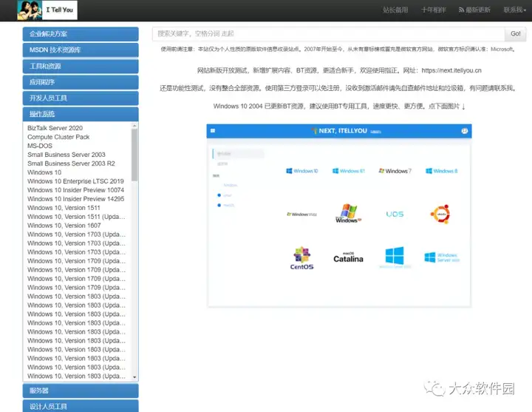532x412 pixels.
Task: Expand the 企业解决方案 section
Action: (x=81, y=34)
